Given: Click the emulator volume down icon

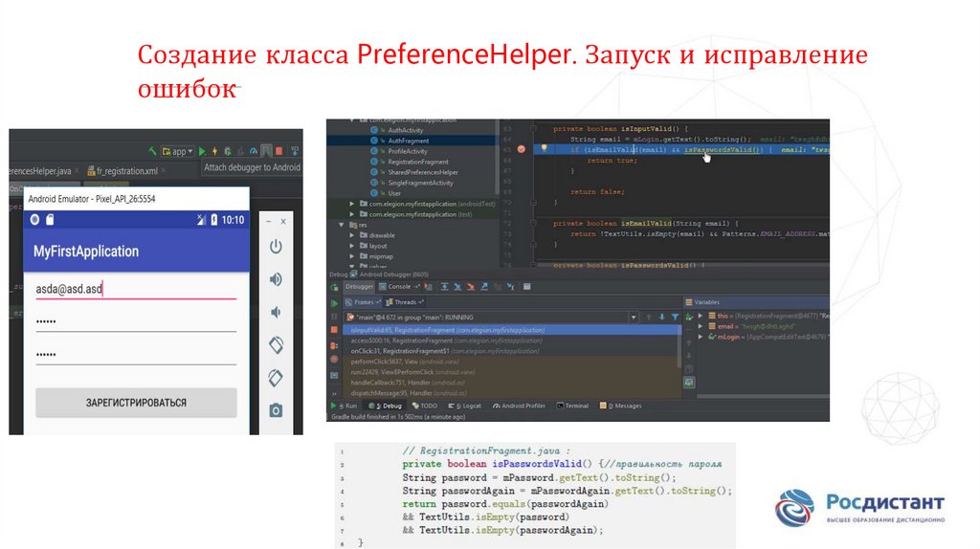Looking at the screenshot, I should (276, 312).
